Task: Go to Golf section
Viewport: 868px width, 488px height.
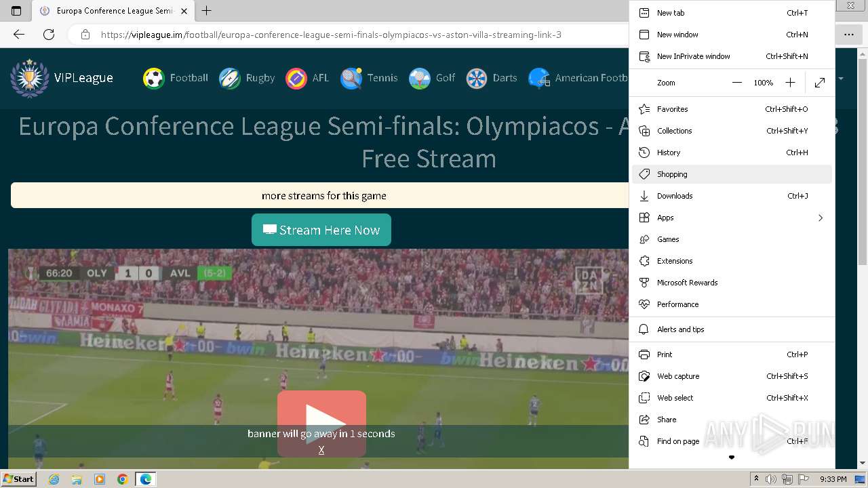Action: [x=432, y=78]
